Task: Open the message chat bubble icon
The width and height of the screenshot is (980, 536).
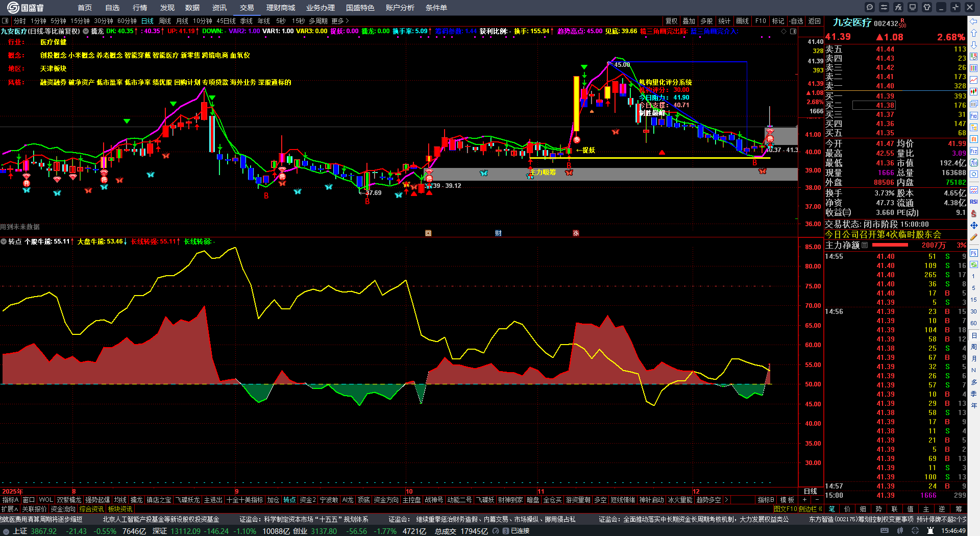Action: pos(870,7)
